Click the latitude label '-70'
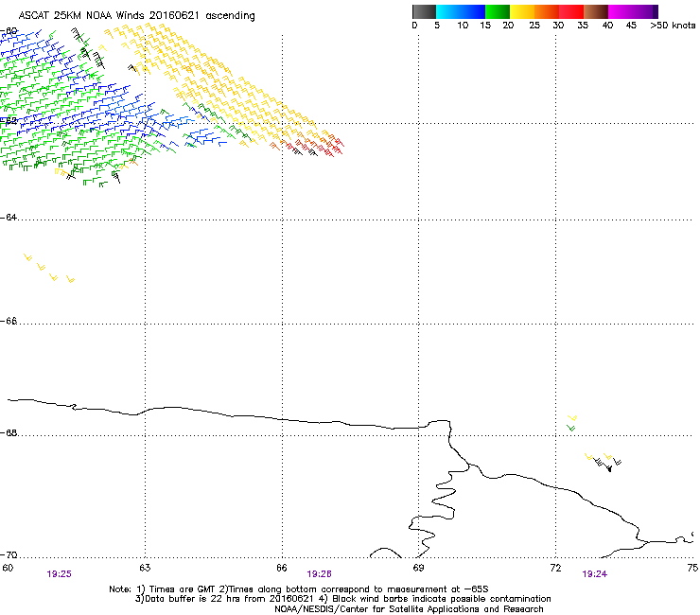 click(x=9, y=554)
